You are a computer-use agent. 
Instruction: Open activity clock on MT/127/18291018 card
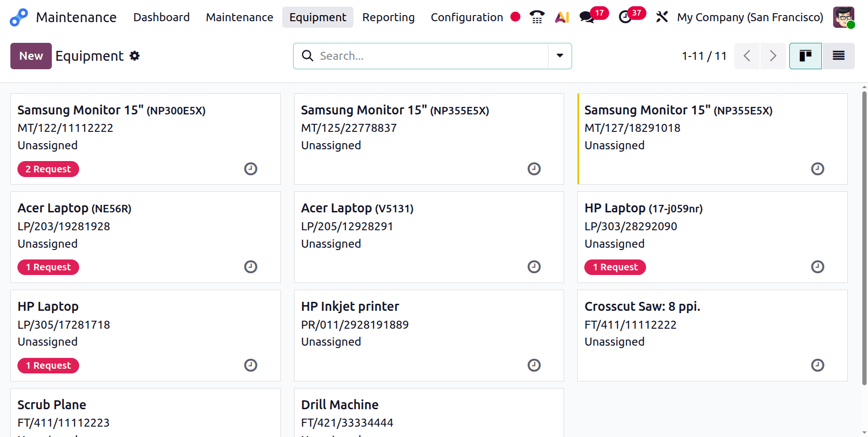(818, 169)
